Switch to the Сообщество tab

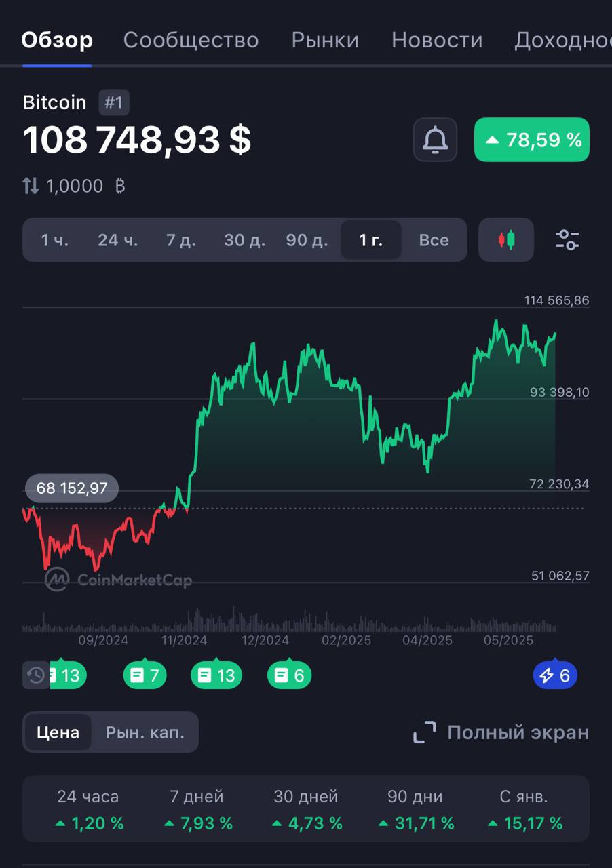(x=191, y=41)
